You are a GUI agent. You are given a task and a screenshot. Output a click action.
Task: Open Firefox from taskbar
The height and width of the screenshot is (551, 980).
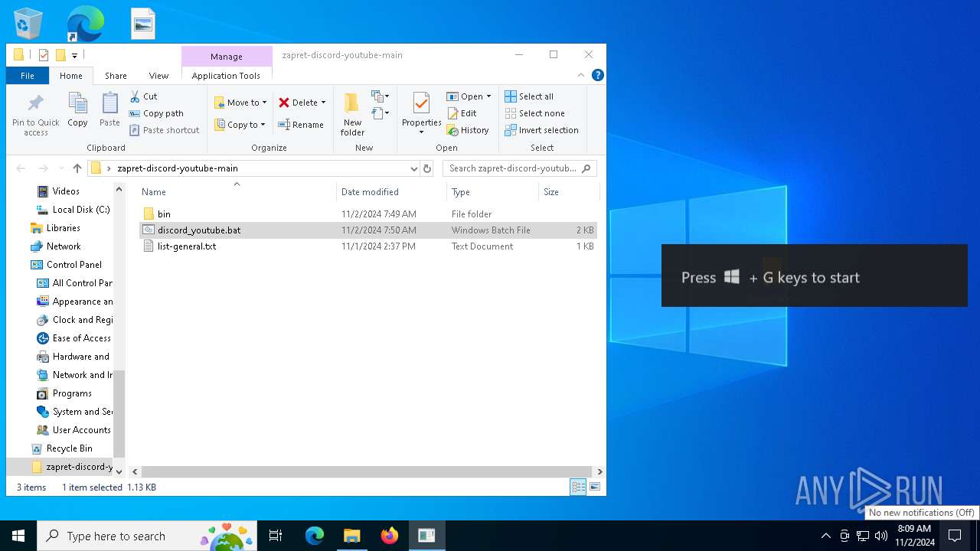tap(390, 536)
